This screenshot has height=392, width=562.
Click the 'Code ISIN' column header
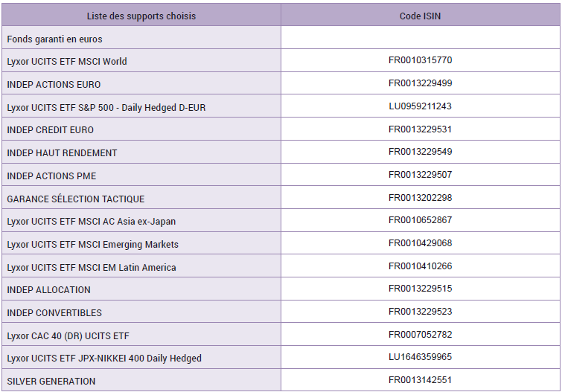(420, 16)
